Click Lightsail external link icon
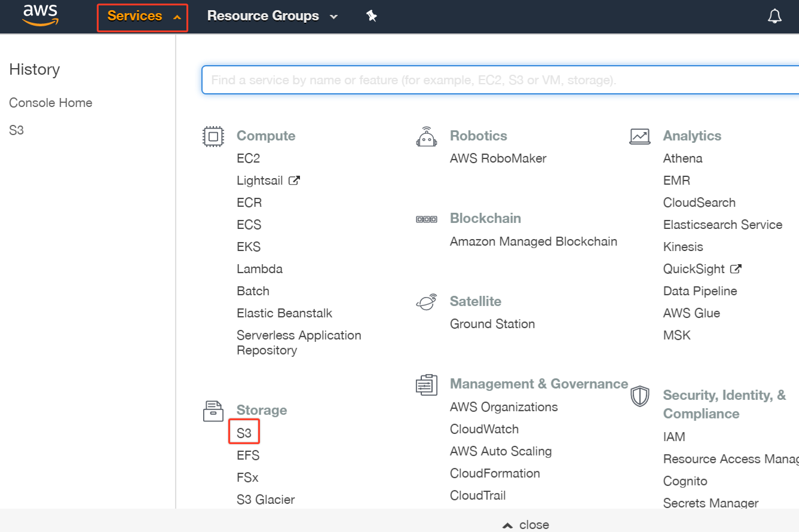Image resolution: width=799 pixels, height=532 pixels. (294, 180)
